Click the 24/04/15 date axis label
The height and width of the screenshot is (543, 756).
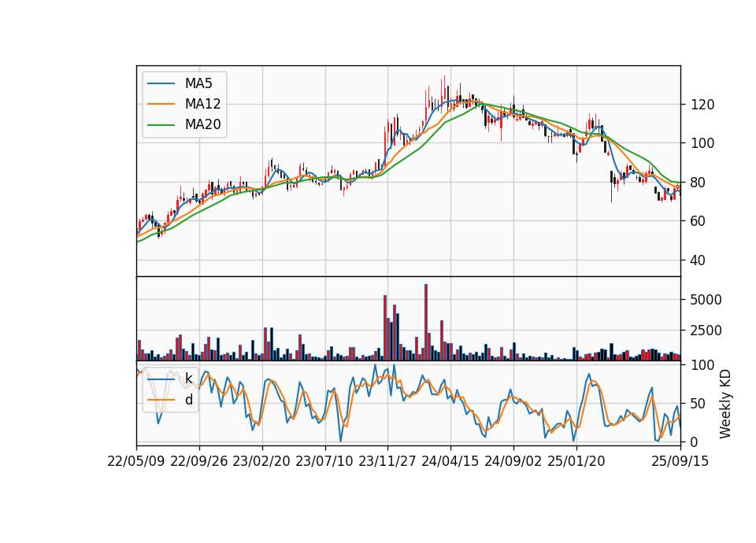(x=450, y=461)
